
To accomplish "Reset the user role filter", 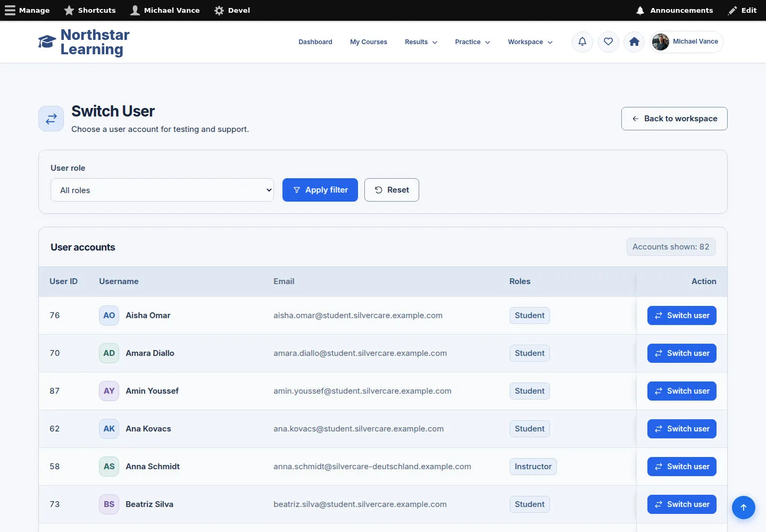I will click(x=392, y=190).
